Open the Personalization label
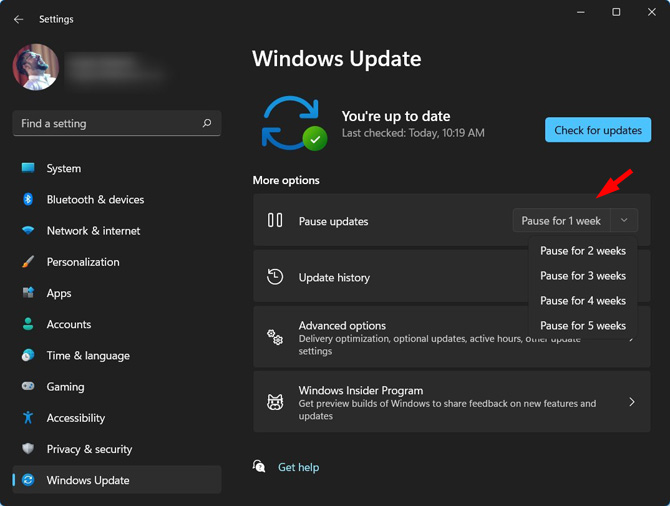 pyautogui.click(x=83, y=262)
